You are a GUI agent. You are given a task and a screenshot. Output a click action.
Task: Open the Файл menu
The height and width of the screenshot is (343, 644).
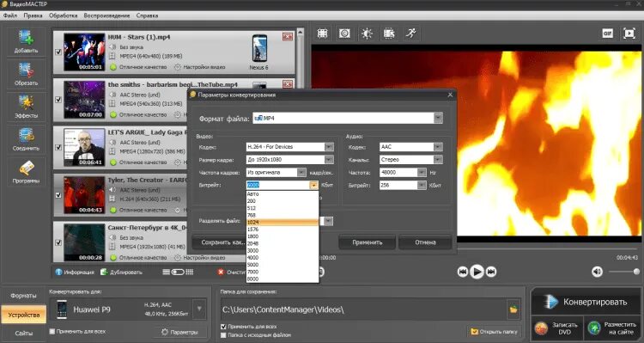tap(10, 15)
